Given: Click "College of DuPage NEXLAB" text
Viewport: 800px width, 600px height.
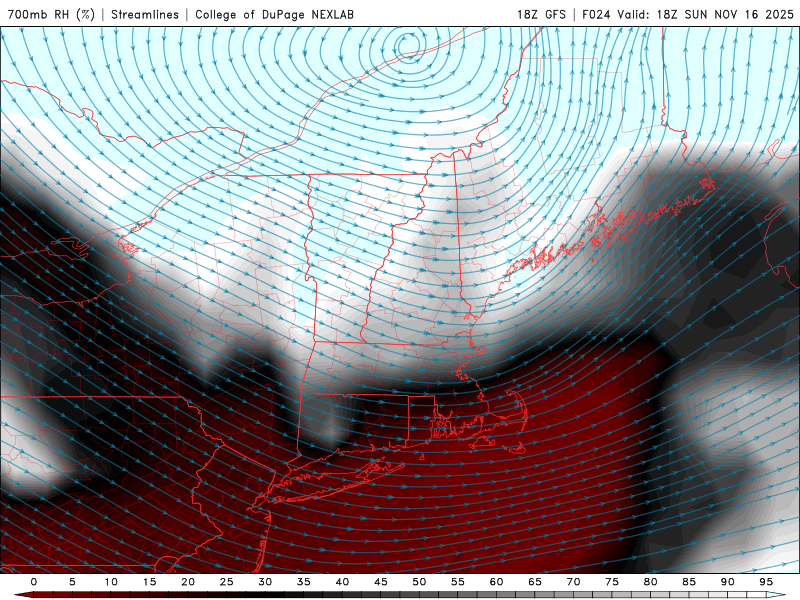Looking at the screenshot, I should coord(274,14).
